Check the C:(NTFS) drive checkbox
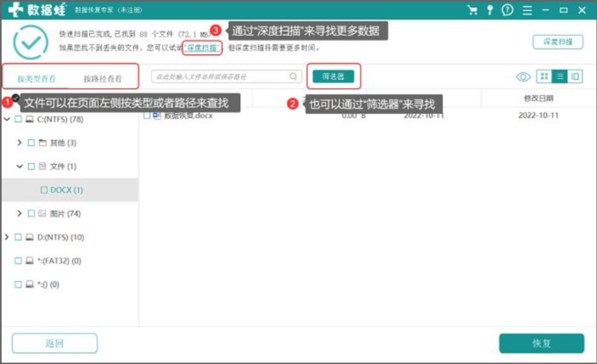 click(x=18, y=119)
